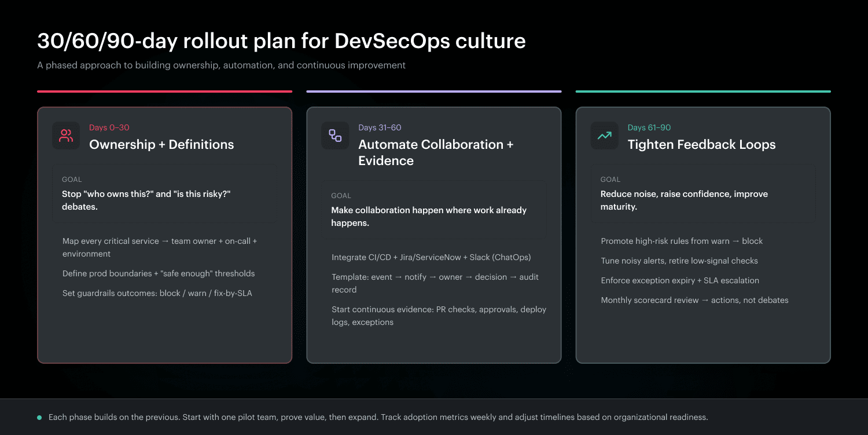The image size is (868, 435).
Task: Click the workflow icon on Automate Collaboration card
Action: click(334, 134)
